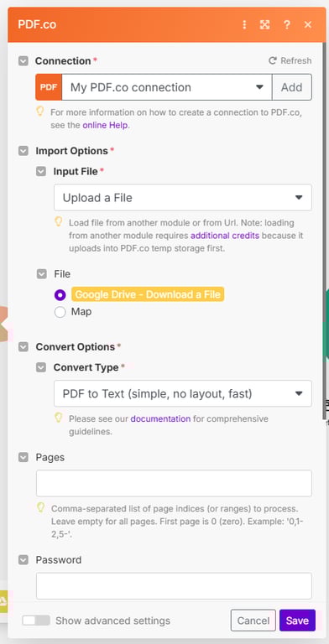The height and width of the screenshot is (644, 329).
Task: Cancel the module configuration
Action: click(253, 621)
